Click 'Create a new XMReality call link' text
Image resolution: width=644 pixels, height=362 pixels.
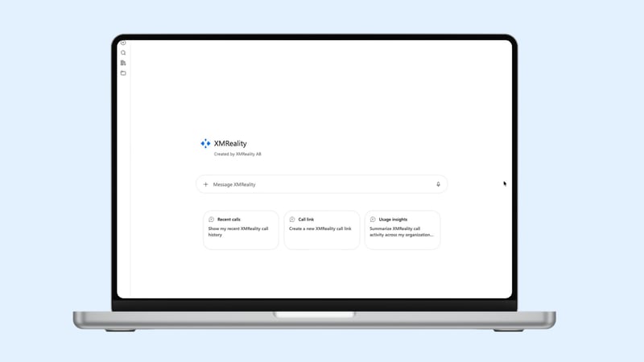[320, 228]
